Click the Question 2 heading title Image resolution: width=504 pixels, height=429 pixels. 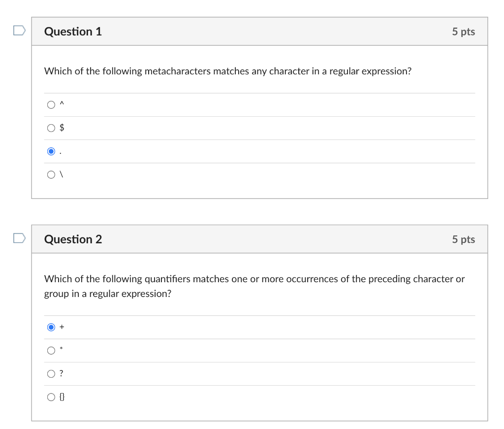pos(73,239)
